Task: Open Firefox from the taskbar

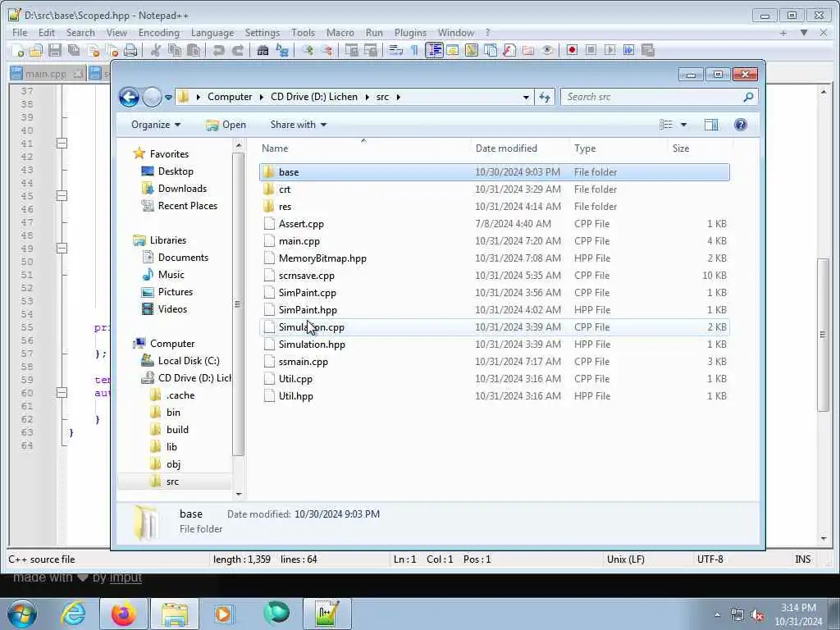Action: point(124,614)
